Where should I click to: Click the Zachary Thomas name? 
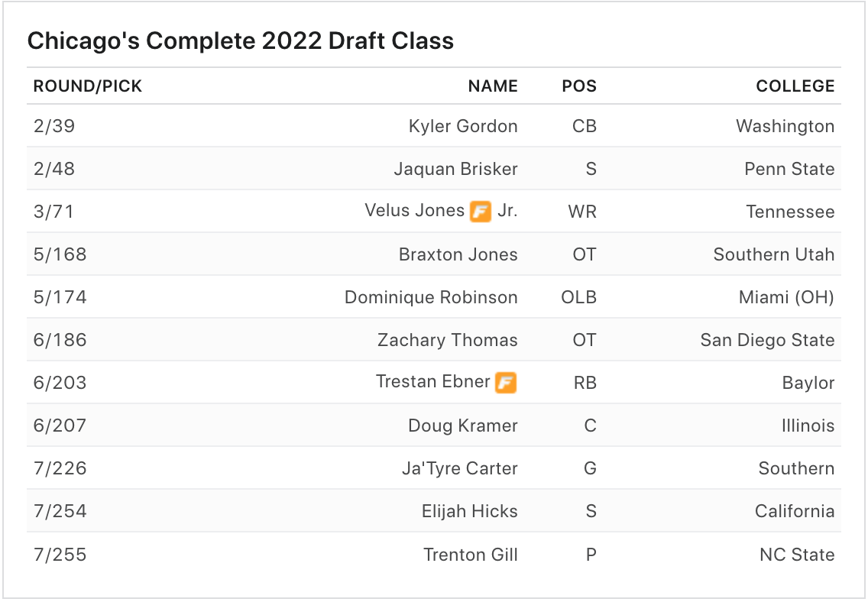447,340
